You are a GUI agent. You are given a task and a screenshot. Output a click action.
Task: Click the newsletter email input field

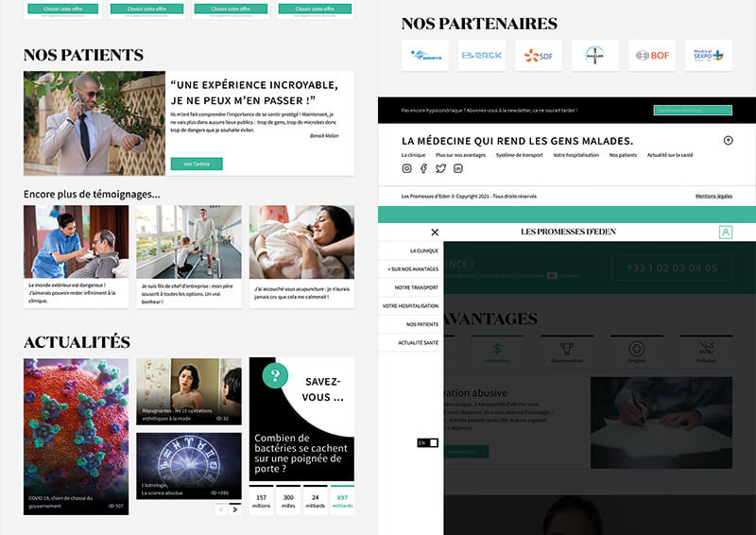[x=693, y=111]
